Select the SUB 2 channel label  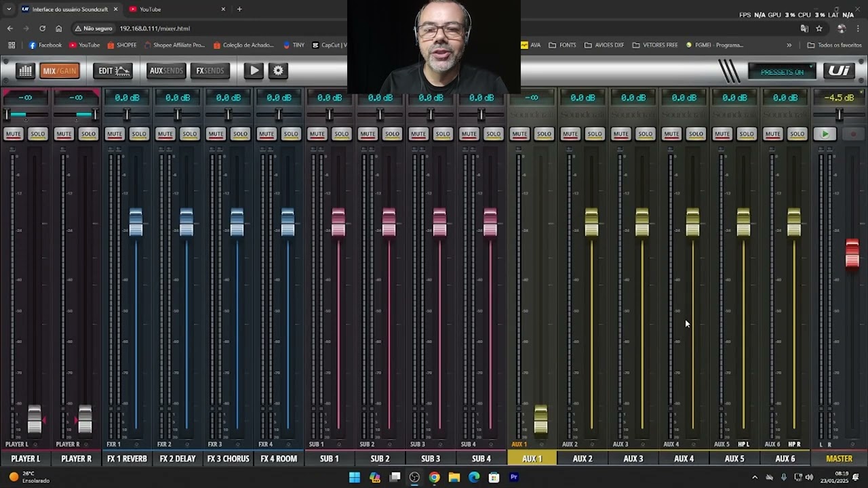pyautogui.click(x=380, y=459)
